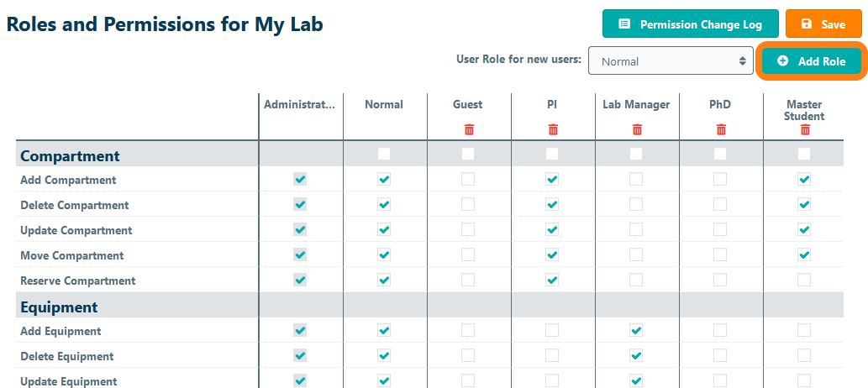Check all Compartment permissions for Lab Manager
Image resolution: width=868 pixels, height=388 pixels.
[636, 154]
